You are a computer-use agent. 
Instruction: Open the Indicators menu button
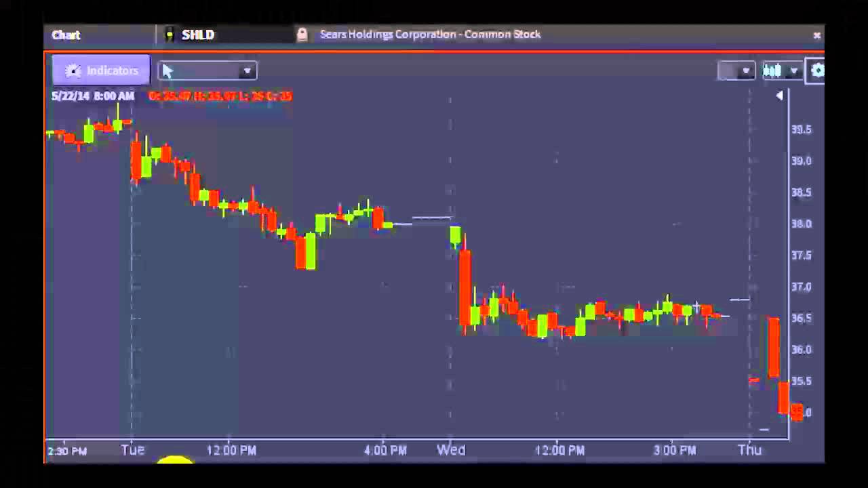[x=101, y=70]
